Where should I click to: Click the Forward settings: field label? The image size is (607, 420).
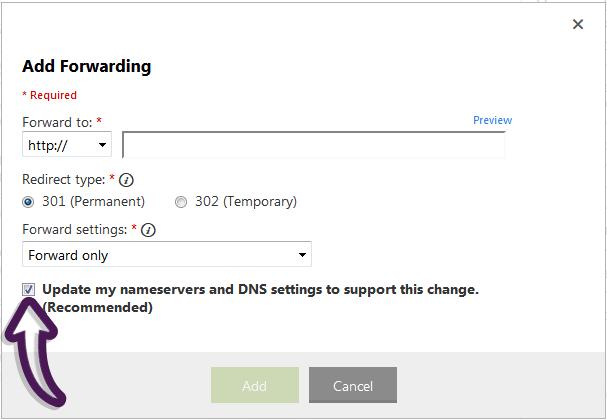click(x=75, y=230)
